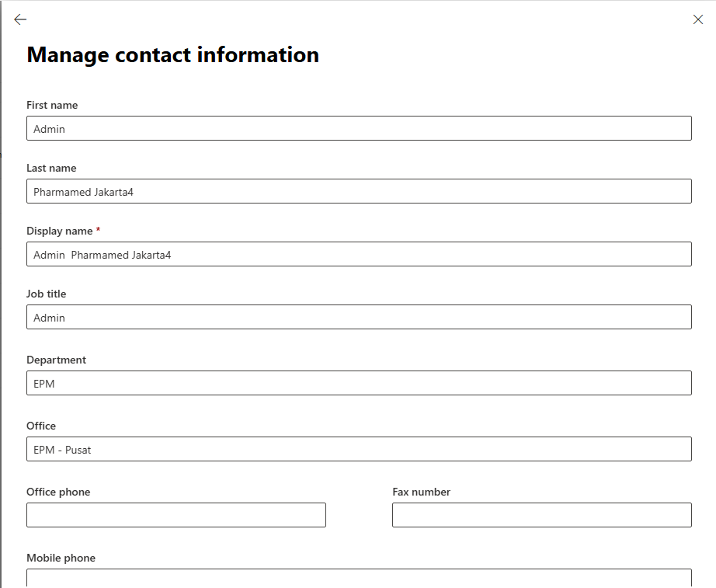Click the back arrow icon
This screenshot has height=588, width=716.
pyautogui.click(x=20, y=19)
